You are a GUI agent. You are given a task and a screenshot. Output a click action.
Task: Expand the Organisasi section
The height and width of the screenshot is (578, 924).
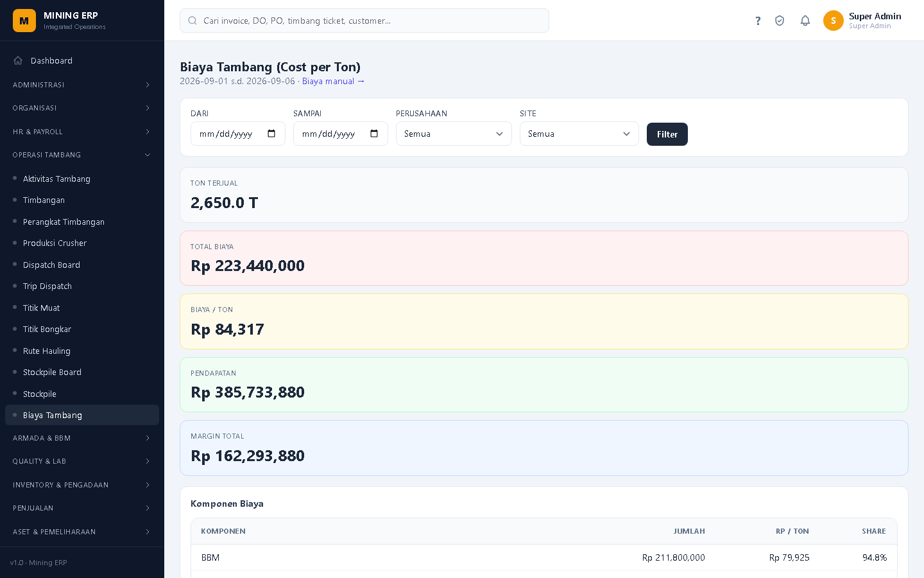(82, 108)
